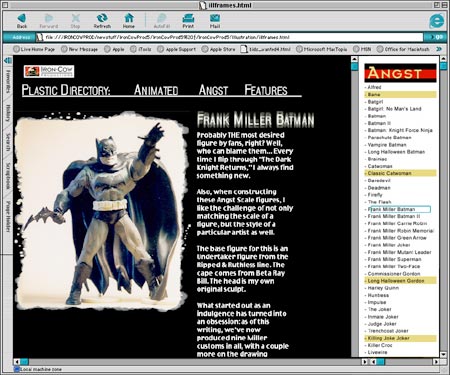Image resolution: width=450 pixels, height=375 pixels.
Task: Click the Stop toolbar icon
Action: pos(76,18)
